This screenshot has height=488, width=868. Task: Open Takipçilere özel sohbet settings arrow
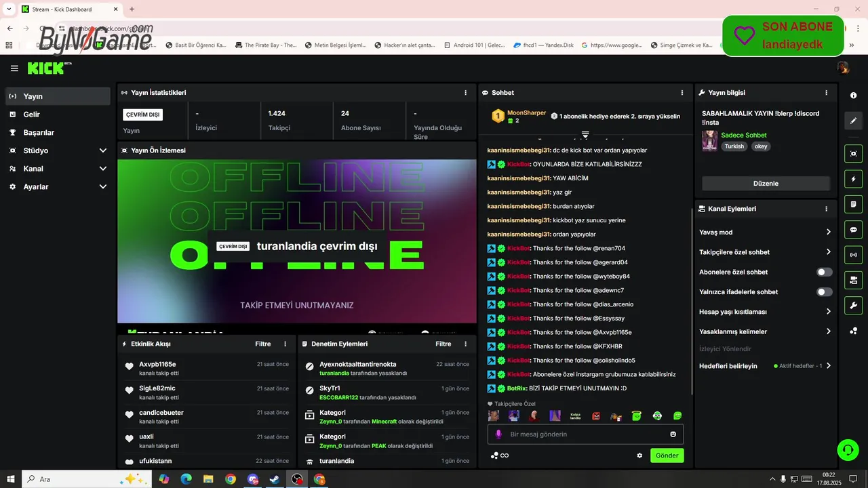tap(829, 252)
